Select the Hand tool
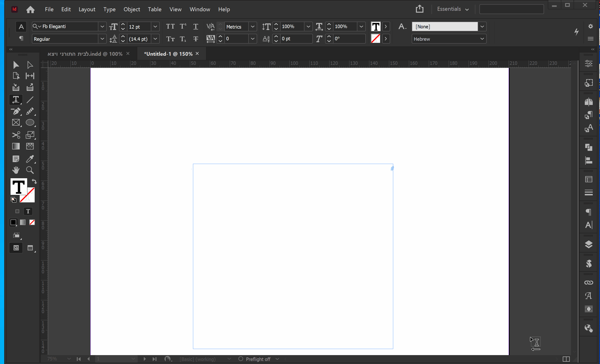600x364 pixels. click(16, 170)
